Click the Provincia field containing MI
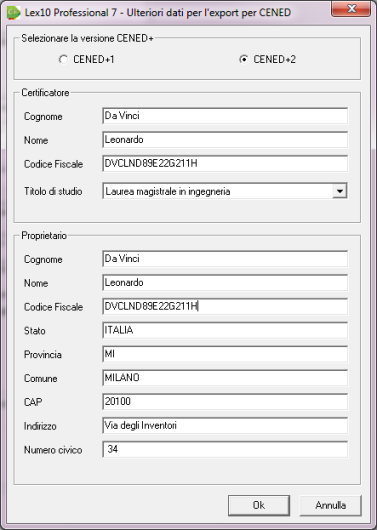The image size is (377, 530). click(x=225, y=354)
